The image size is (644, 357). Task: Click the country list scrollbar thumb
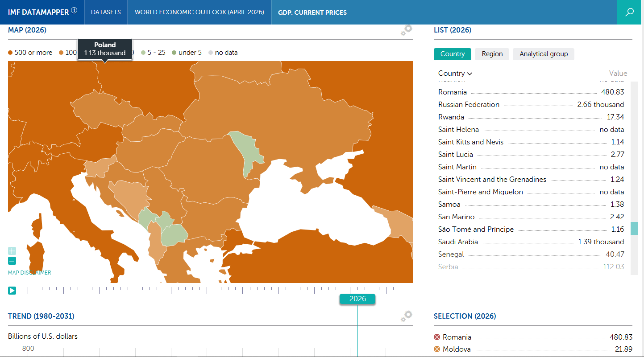(x=634, y=229)
